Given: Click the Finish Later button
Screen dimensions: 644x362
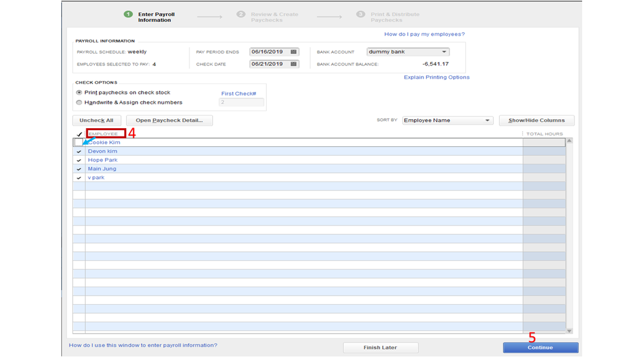Looking at the screenshot, I should point(380,347).
